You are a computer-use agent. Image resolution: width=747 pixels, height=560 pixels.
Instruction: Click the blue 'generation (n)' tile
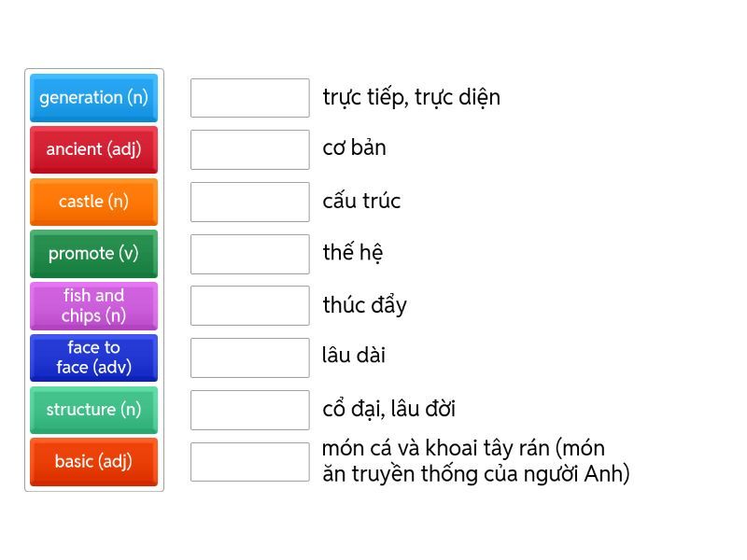coord(93,98)
